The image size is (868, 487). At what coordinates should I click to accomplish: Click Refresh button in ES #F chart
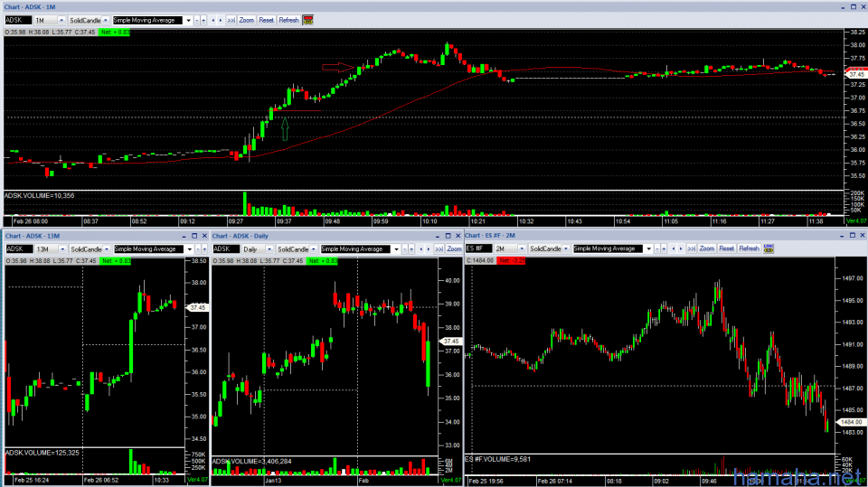749,248
